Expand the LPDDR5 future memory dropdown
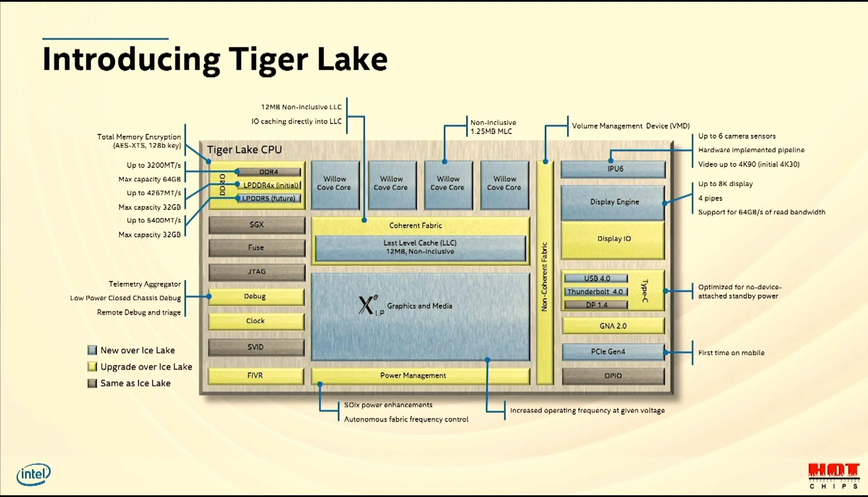This screenshot has width=868, height=497. 269,198
